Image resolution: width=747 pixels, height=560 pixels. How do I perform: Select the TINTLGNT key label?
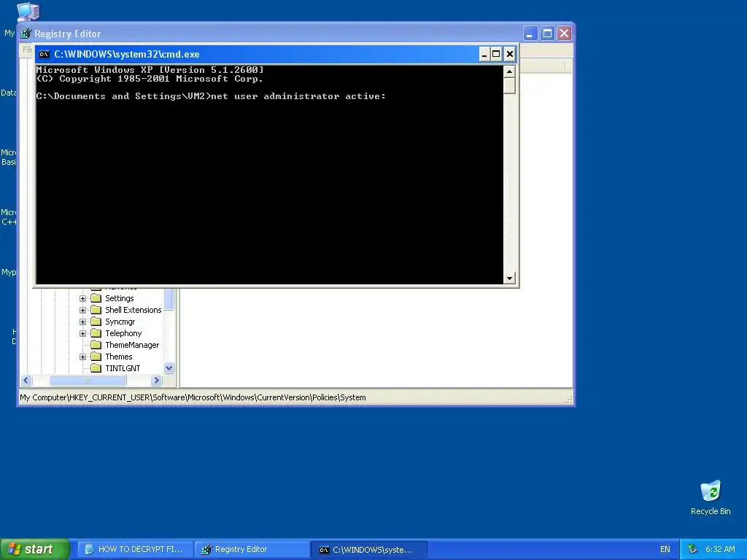[x=123, y=368]
